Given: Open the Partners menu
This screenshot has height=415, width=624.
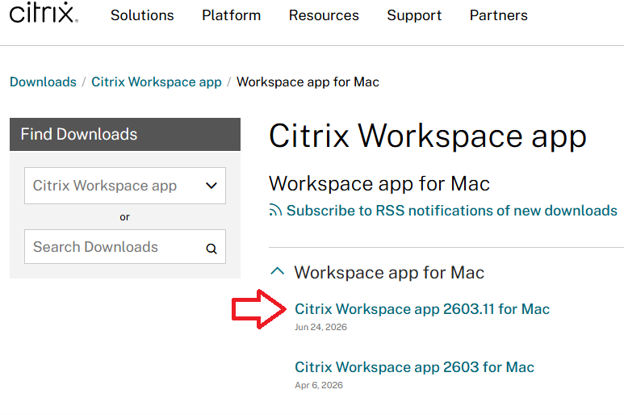Looking at the screenshot, I should click(499, 15).
